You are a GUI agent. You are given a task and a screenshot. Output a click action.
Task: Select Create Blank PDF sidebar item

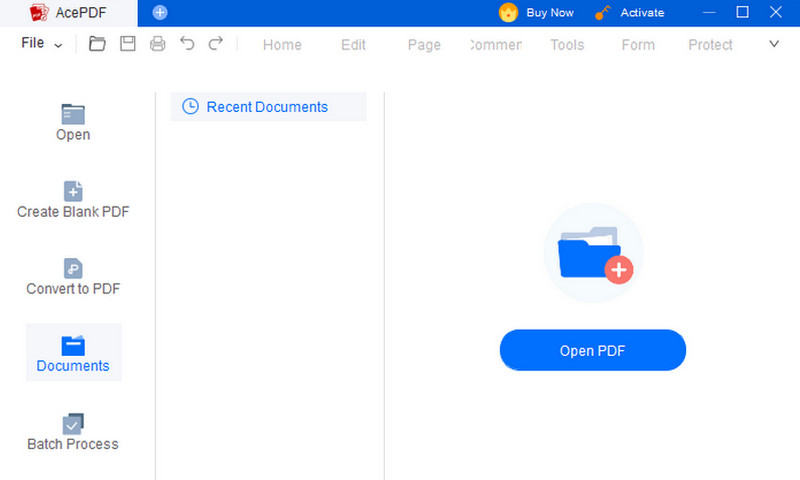(73, 200)
